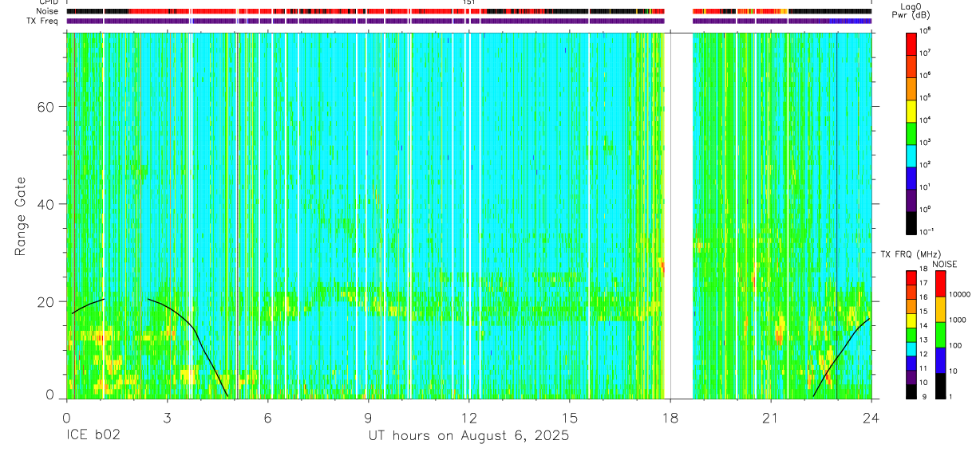Click the x-axis tick label "21"
The image size is (980, 452).
click(x=771, y=419)
